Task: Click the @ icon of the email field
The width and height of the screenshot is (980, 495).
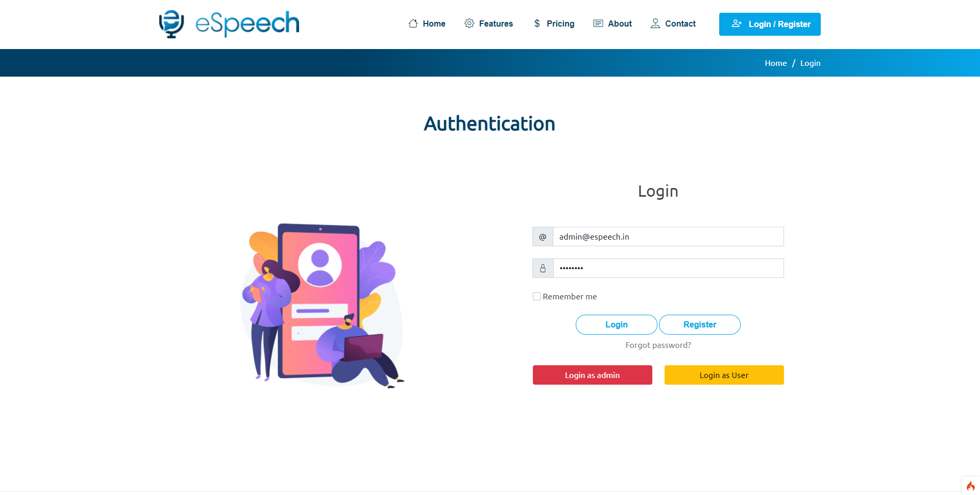Action: (x=543, y=237)
